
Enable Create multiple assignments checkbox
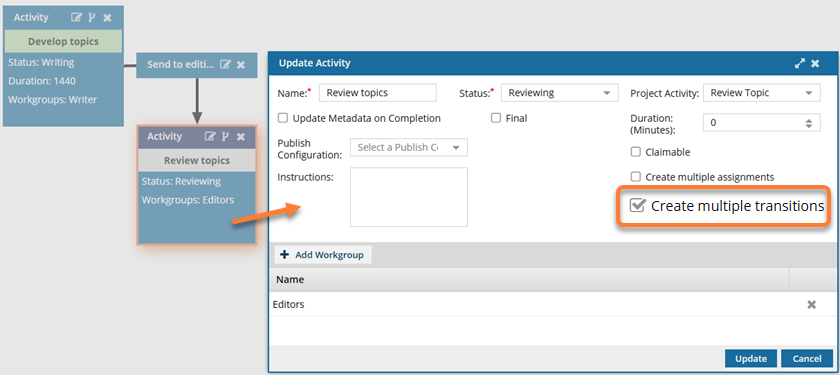tap(635, 177)
